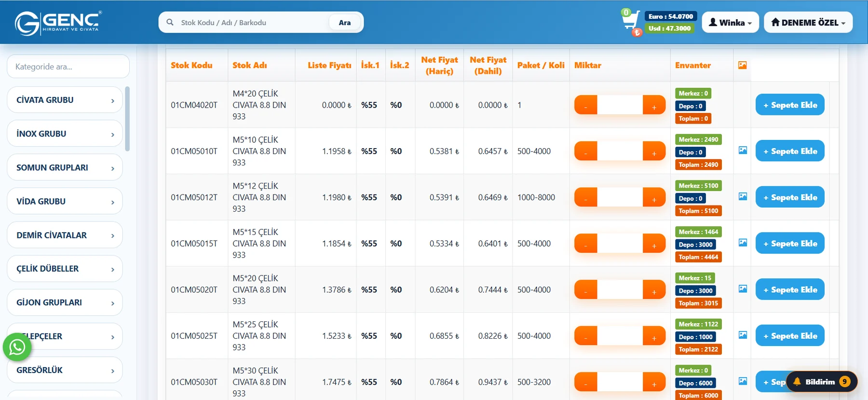View image icon for M5*10 row
This screenshot has height=400, width=868.
point(743,151)
